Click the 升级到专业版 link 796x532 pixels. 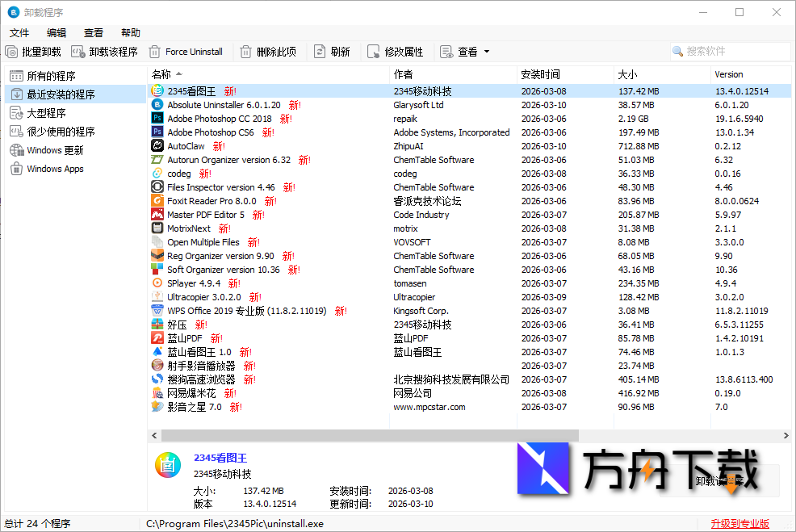[739, 523]
